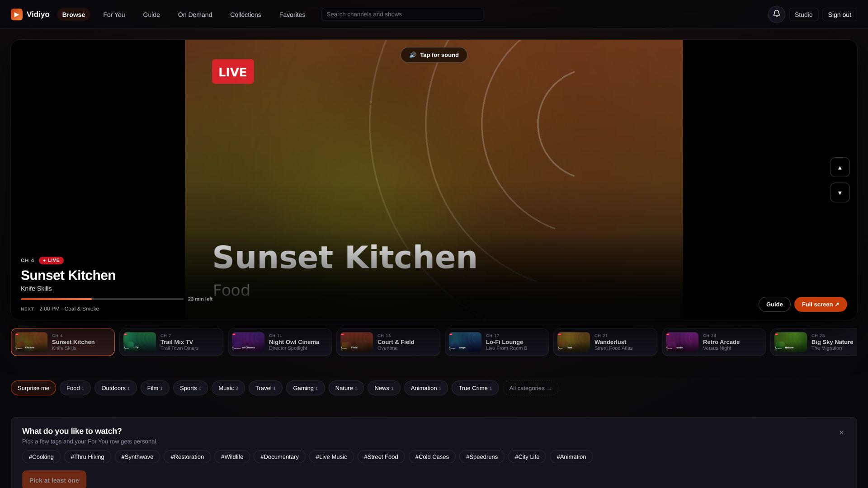Open Guide from the player overlay
Image resolution: width=868 pixels, height=488 pixels.
coord(774,304)
